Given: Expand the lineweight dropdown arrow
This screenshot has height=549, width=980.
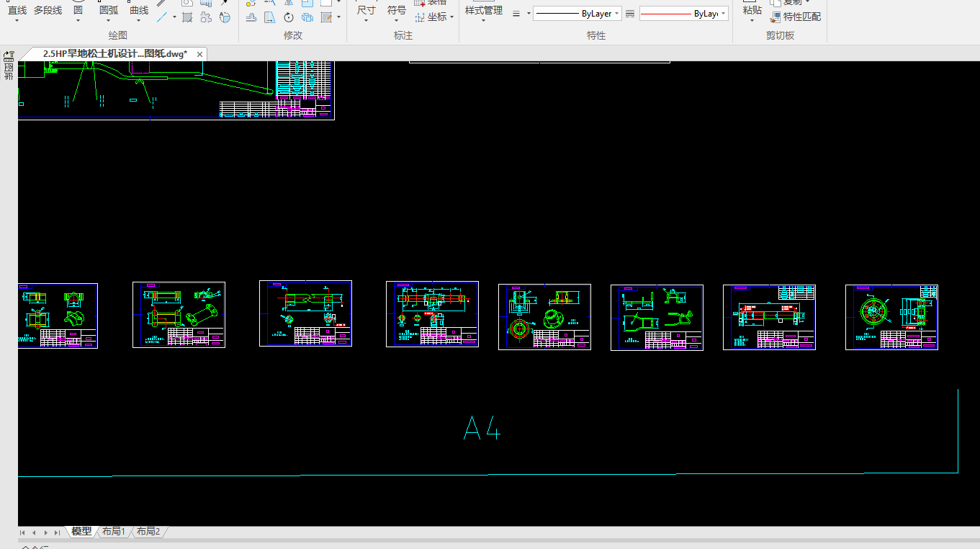Looking at the screenshot, I should click(x=529, y=14).
